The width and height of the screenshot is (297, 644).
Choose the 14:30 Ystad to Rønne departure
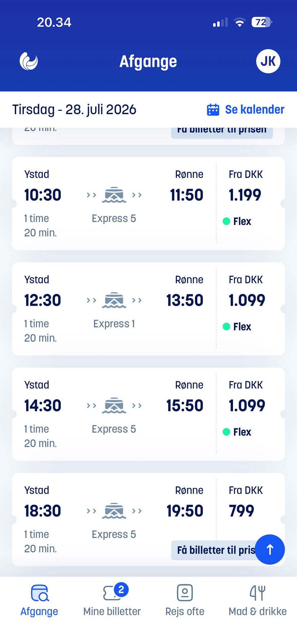[x=148, y=414]
